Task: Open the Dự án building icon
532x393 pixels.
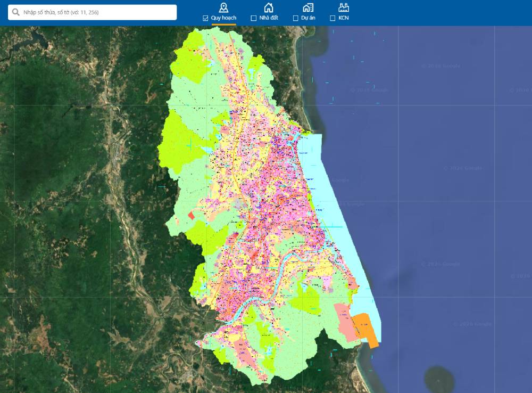Action: pyautogui.click(x=307, y=7)
